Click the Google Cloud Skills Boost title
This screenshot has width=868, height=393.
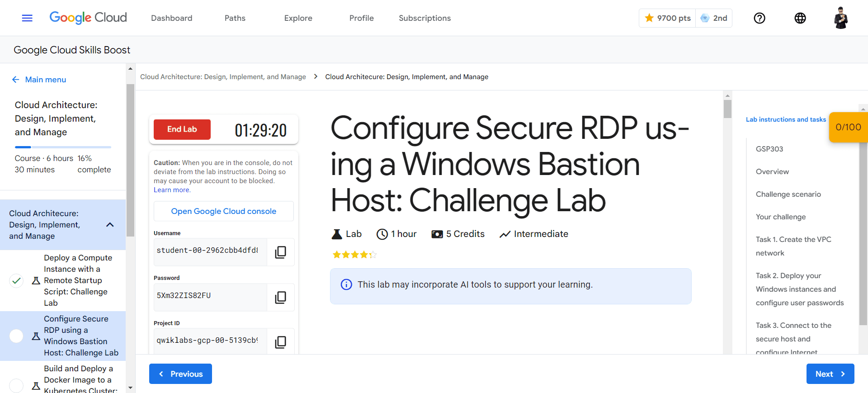(x=72, y=50)
